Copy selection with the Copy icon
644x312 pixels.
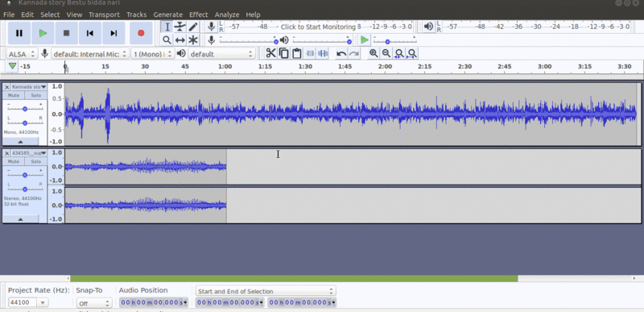(284, 53)
